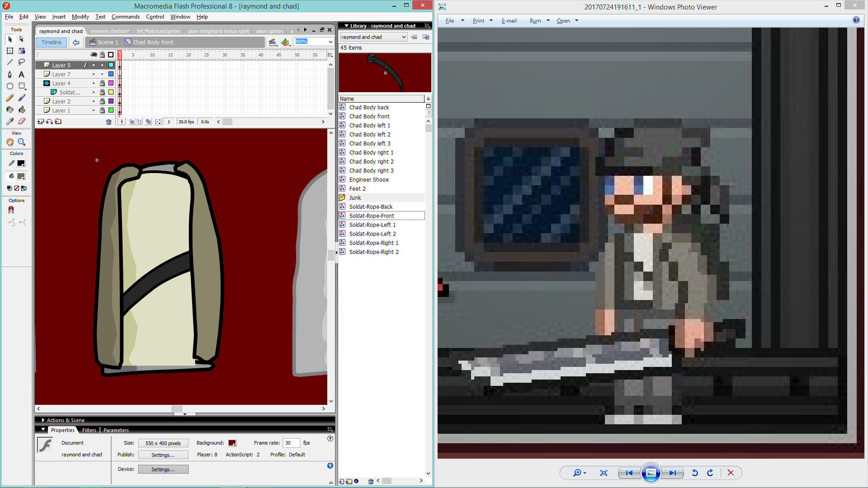Image resolution: width=868 pixels, height=488 pixels.
Task: Switch to enemies-faction* document tab
Action: point(110,31)
